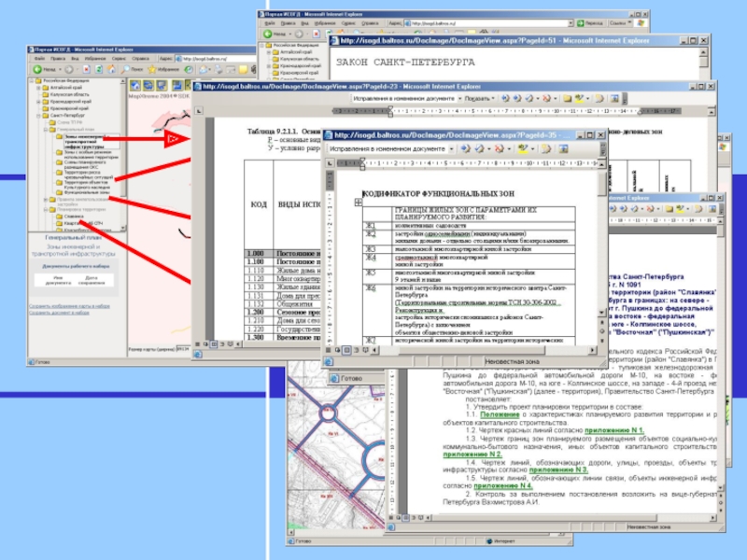This screenshot has width=747, height=560.
Task: Open Исправления dropdown in PageId=23 window
Action: [x=459, y=99]
